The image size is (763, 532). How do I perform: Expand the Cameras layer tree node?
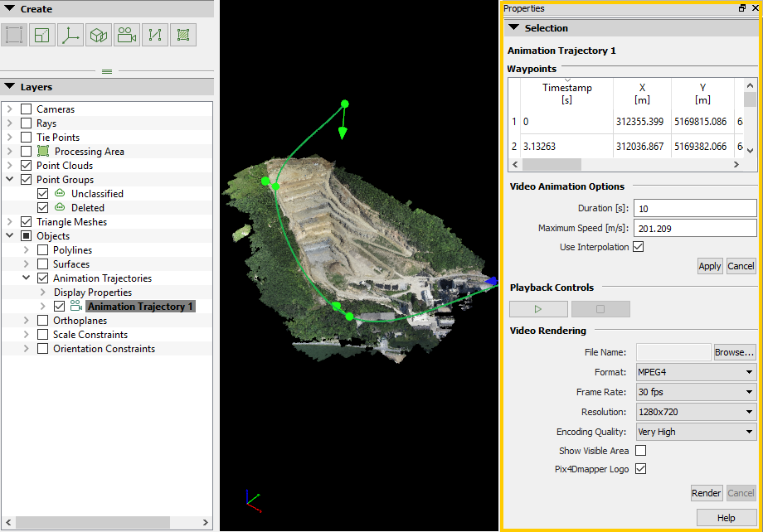coord(10,109)
